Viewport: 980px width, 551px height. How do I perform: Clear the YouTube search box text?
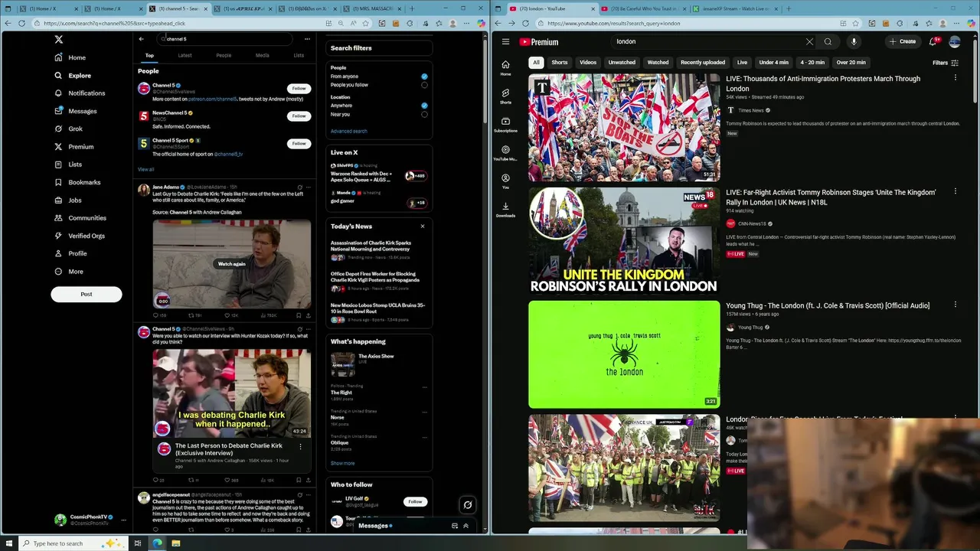click(809, 42)
